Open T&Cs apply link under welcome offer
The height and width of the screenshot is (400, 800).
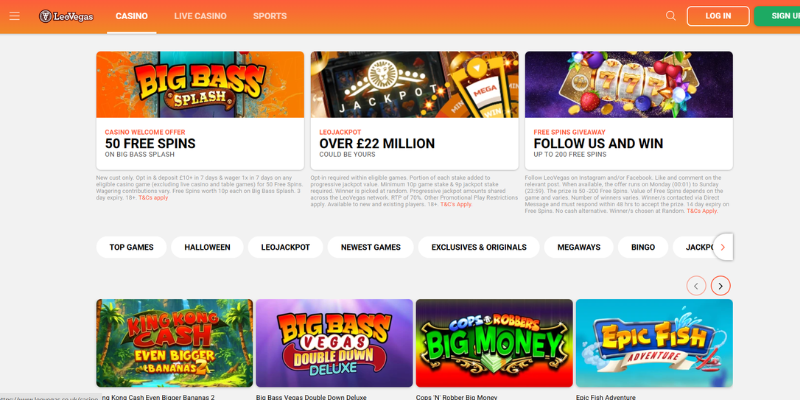153,198
